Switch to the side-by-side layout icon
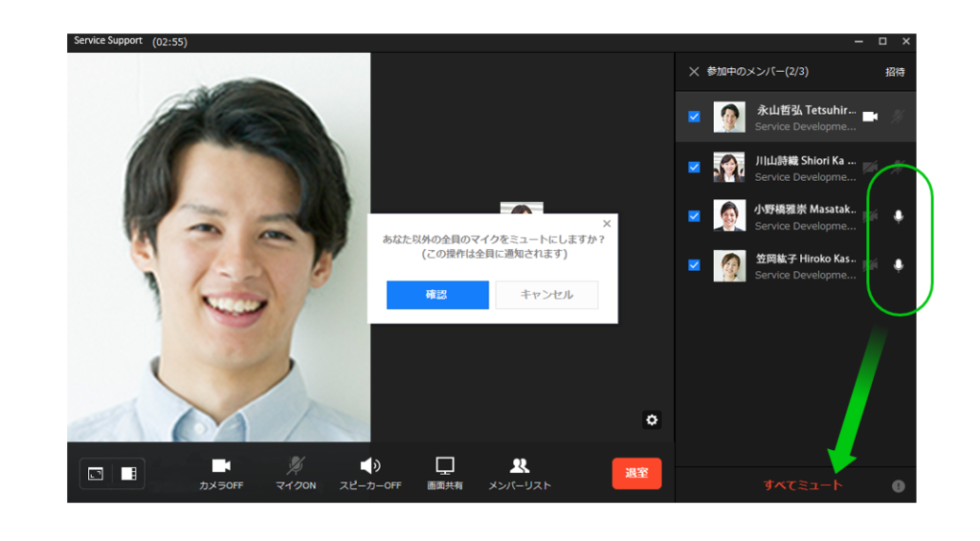The width and height of the screenshot is (980, 541). click(x=128, y=473)
